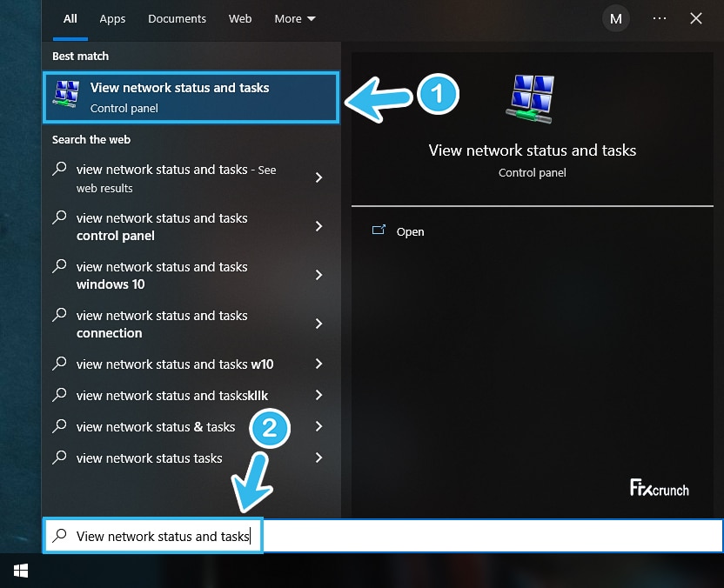This screenshot has width=724, height=588.
Task: Select 'view network status tasks' suggestion
Action: 191,458
